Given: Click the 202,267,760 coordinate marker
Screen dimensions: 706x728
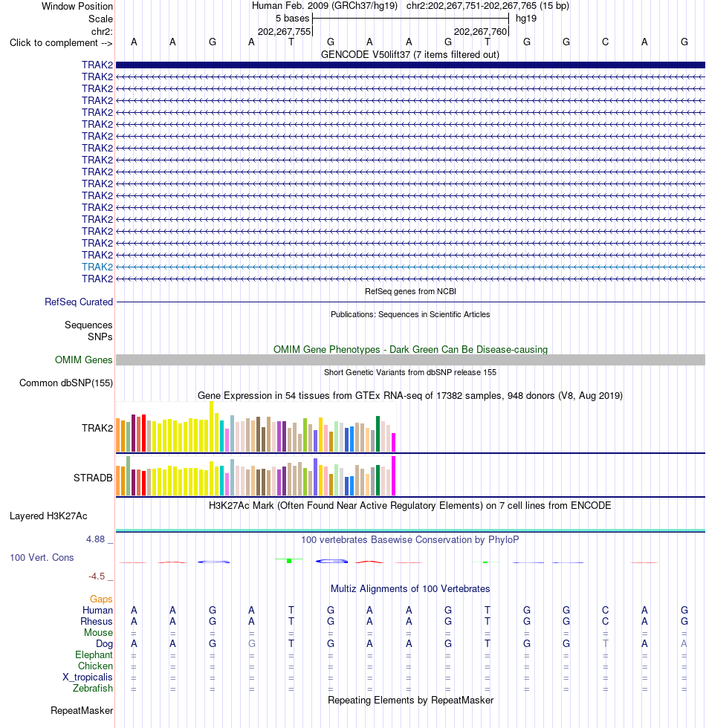Looking at the screenshot, I should pos(480,31).
